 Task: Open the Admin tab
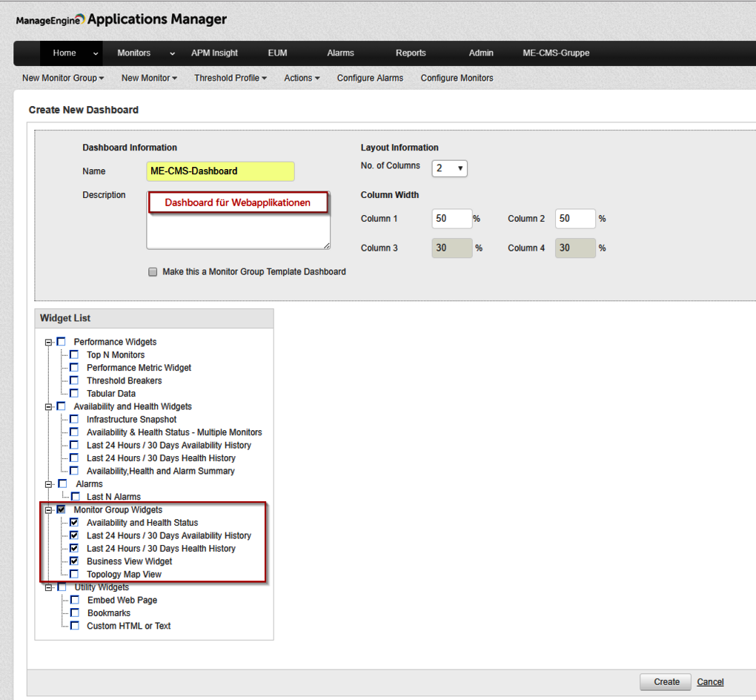coord(481,53)
